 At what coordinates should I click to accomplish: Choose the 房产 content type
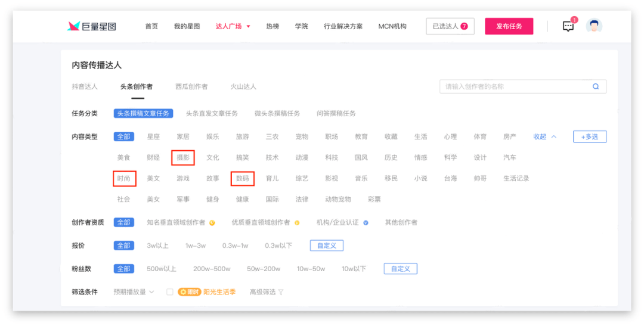(510, 136)
